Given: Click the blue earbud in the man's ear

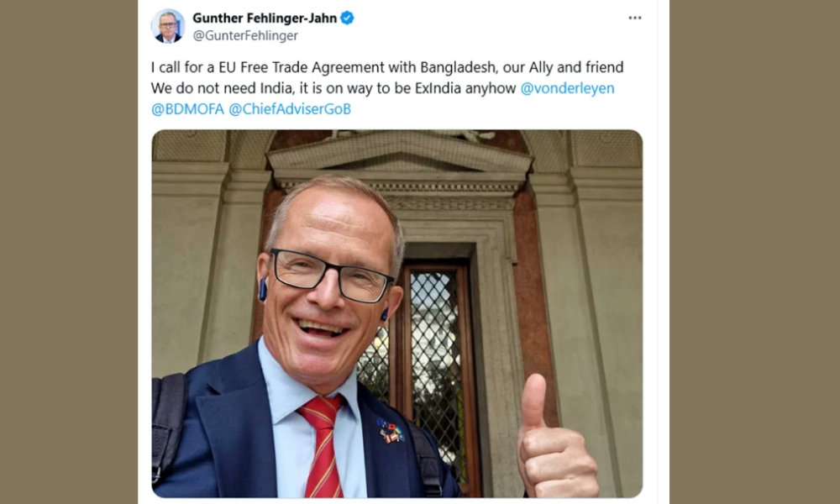Looking at the screenshot, I should [263, 289].
